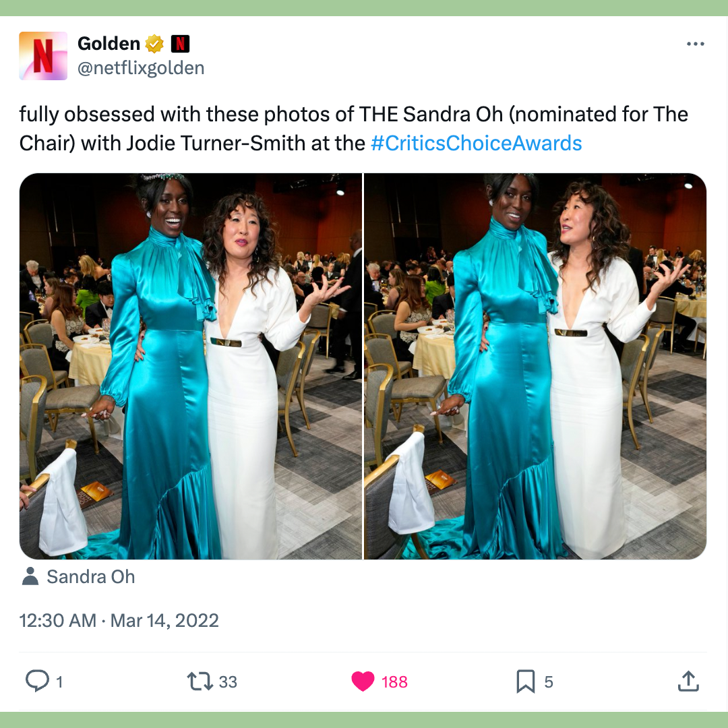The height and width of the screenshot is (728, 728).
Task: View the 33 retweets count
Action: coord(228,682)
